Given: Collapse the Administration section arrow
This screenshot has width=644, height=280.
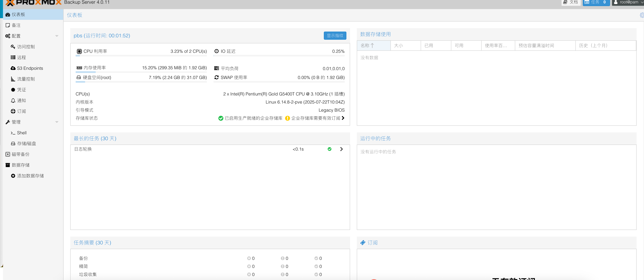Looking at the screenshot, I should 57,122.
